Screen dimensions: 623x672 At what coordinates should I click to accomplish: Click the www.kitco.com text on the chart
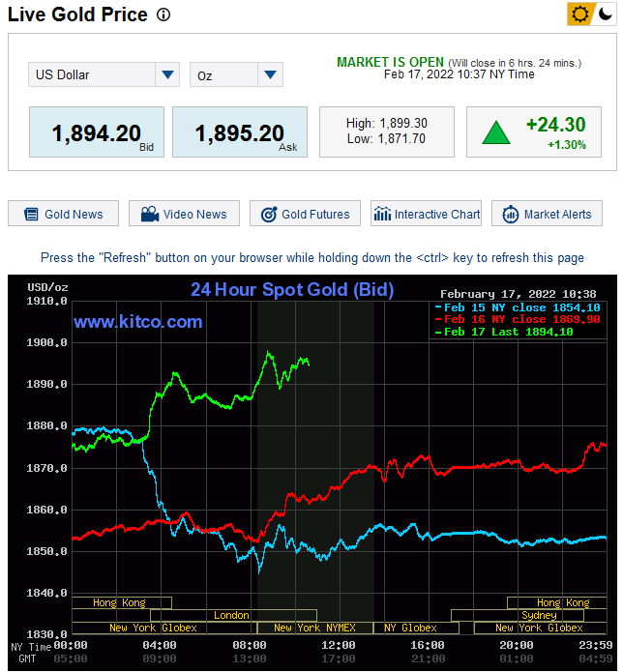137,322
